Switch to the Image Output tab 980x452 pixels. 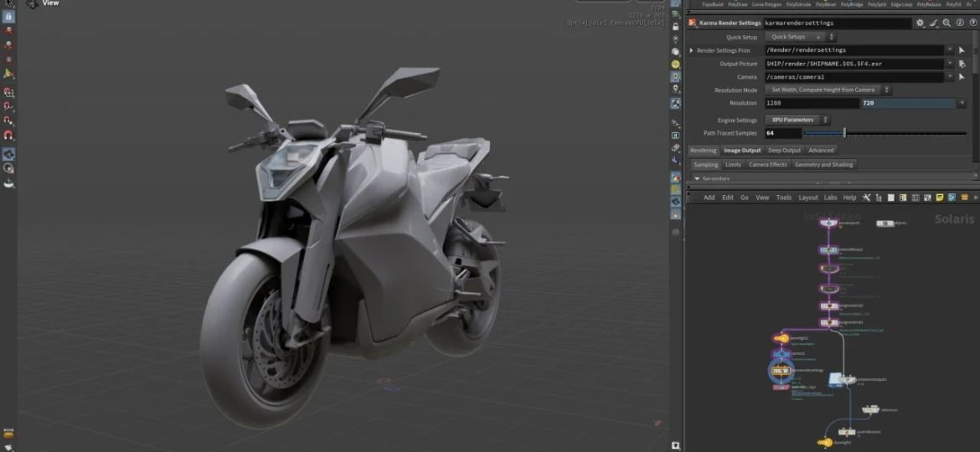(742, 151)
